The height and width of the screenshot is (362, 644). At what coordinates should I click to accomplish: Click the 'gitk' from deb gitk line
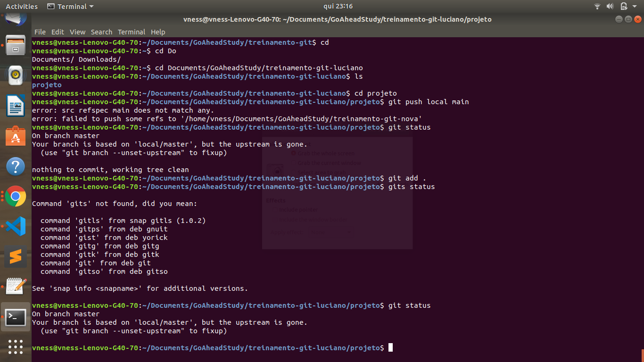pos(100,255)
